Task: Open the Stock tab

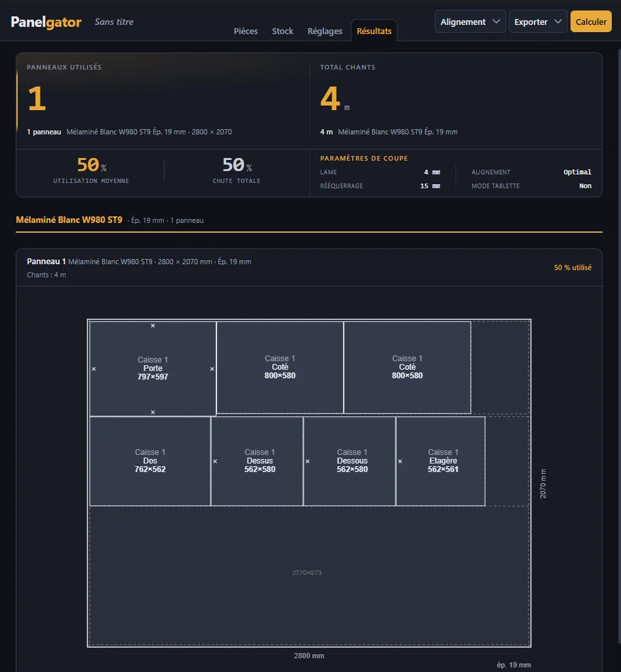Action: [x=283, y=31]
